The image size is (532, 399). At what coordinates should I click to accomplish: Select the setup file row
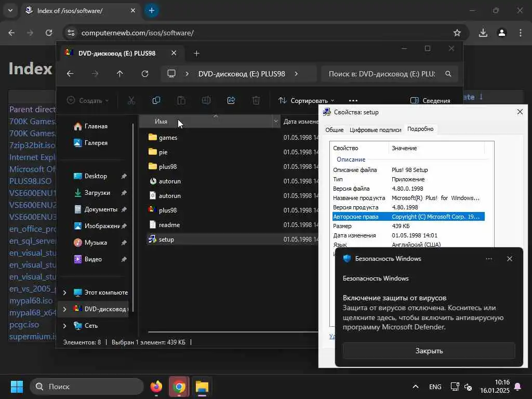tap(233, 240)
